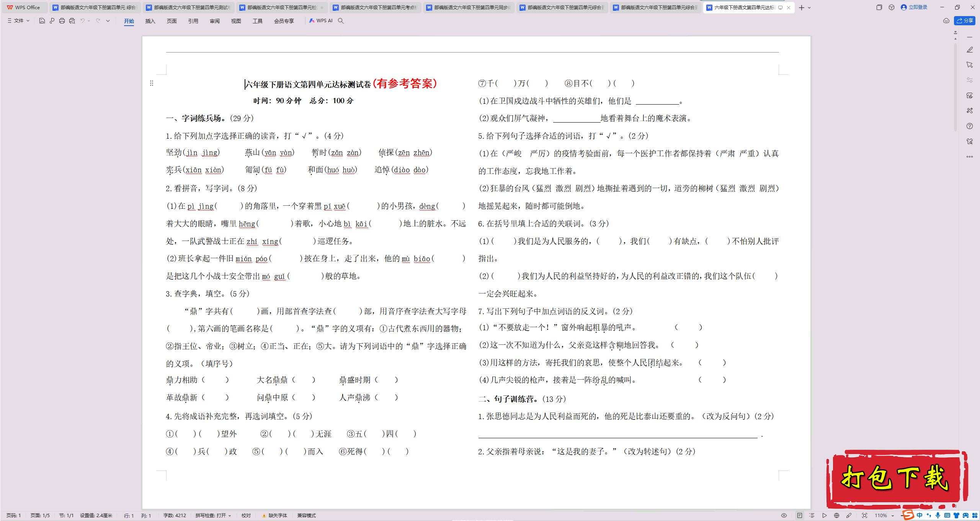Viewport: 980px width, 521px height.
Task: Open the more options ellipsis in right sidebar
Action: (970, 157)
